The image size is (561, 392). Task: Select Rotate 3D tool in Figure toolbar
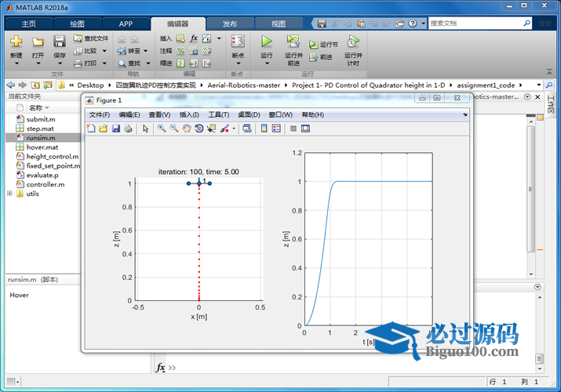point(199,129)
